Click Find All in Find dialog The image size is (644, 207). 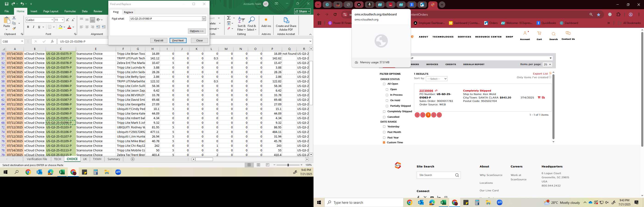point(159,40)
